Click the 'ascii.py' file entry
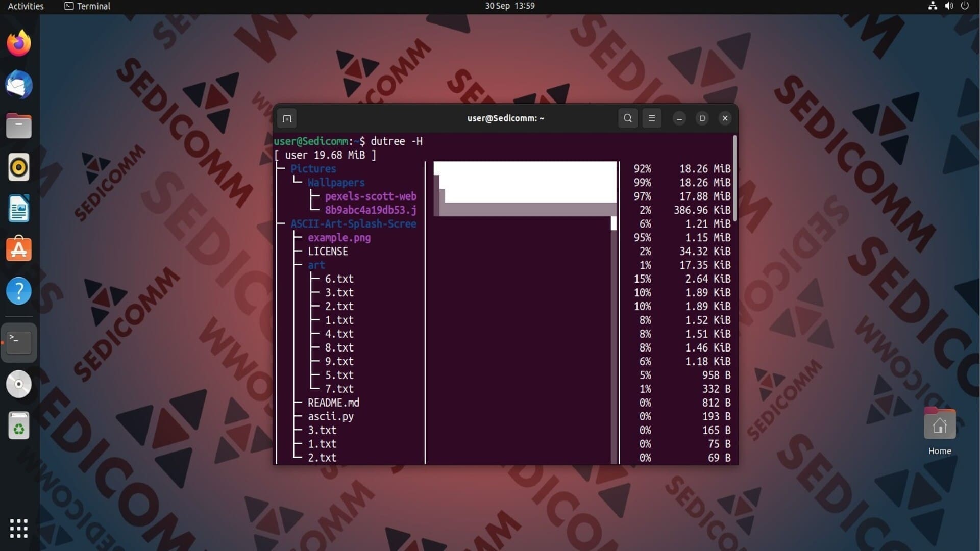 point(330,417)
